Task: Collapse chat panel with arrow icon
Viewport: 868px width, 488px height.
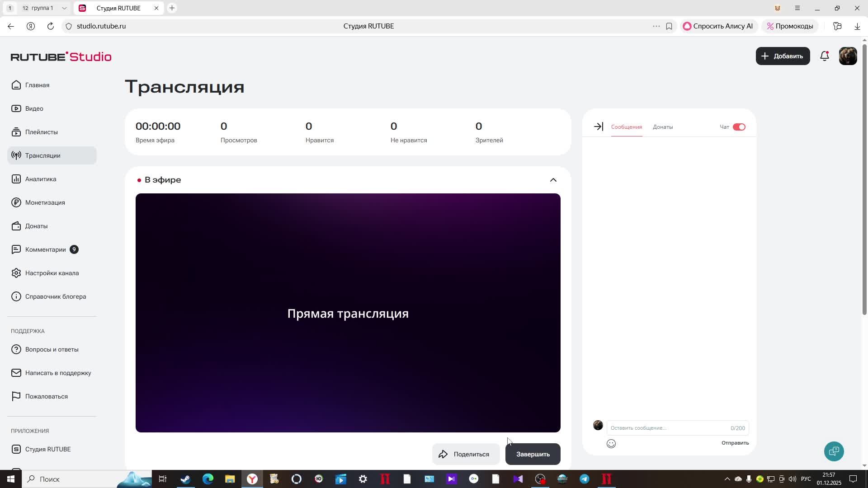Action: point(598,127)
